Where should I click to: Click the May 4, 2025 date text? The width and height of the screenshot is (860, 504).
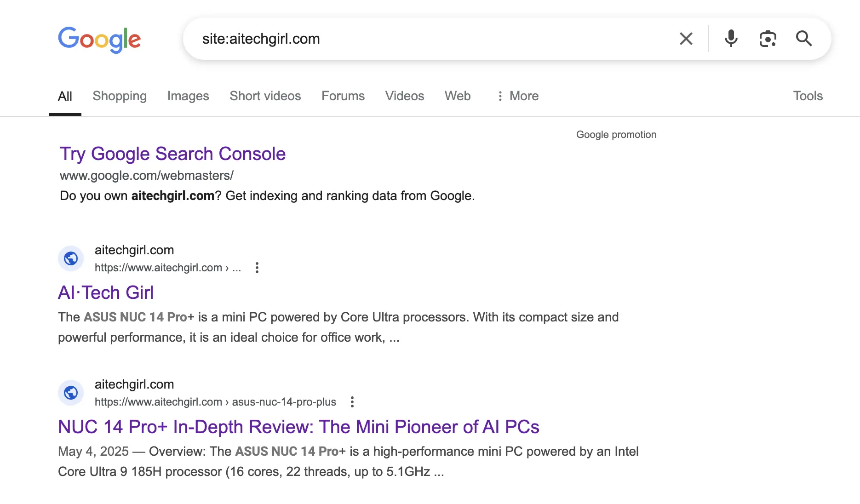pyautogui.click(x=93, y=452)
